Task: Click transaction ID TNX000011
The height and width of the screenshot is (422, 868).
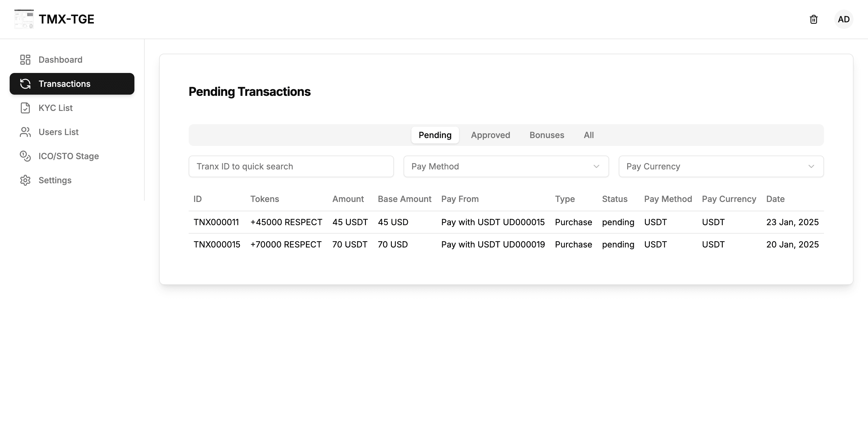Action: [x=216, y=222]
